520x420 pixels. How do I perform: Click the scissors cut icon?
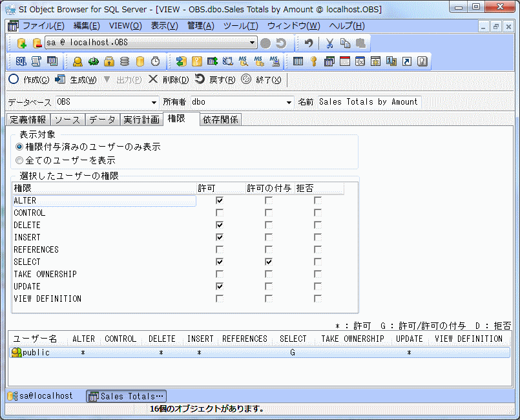pyautogui.click(x=329, y=43)
